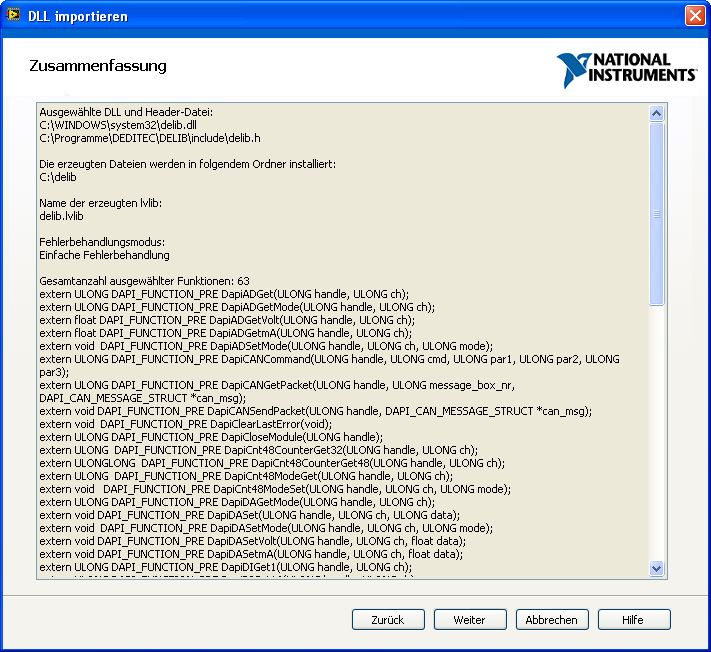Click the DapiClearLastError function line
The width and height of the screenshot is (711, 652).
click(x=200, y=424)
